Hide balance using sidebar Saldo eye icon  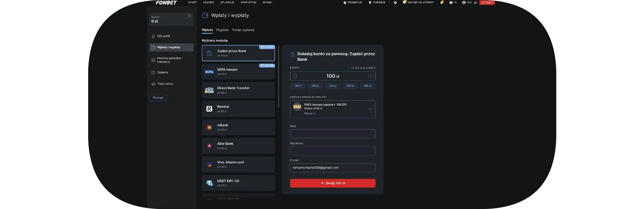(190, 16)
